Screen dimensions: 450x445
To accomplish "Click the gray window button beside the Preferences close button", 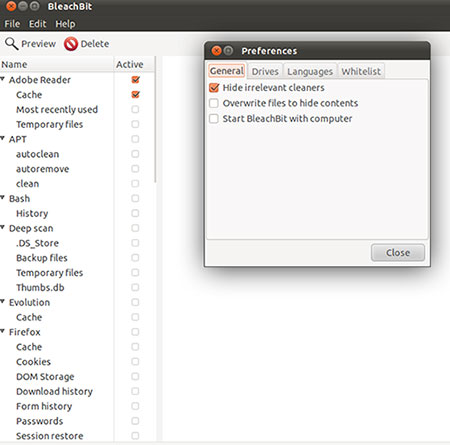I will pyautogui.click(x=228, y=51).
